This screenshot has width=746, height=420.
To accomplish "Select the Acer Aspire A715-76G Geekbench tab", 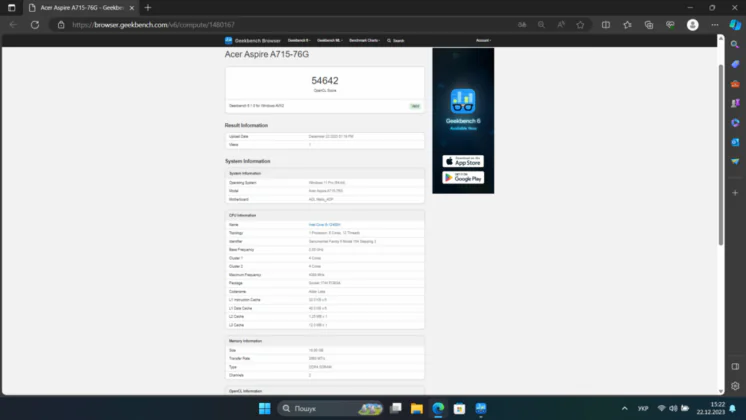I will point(81,8).
